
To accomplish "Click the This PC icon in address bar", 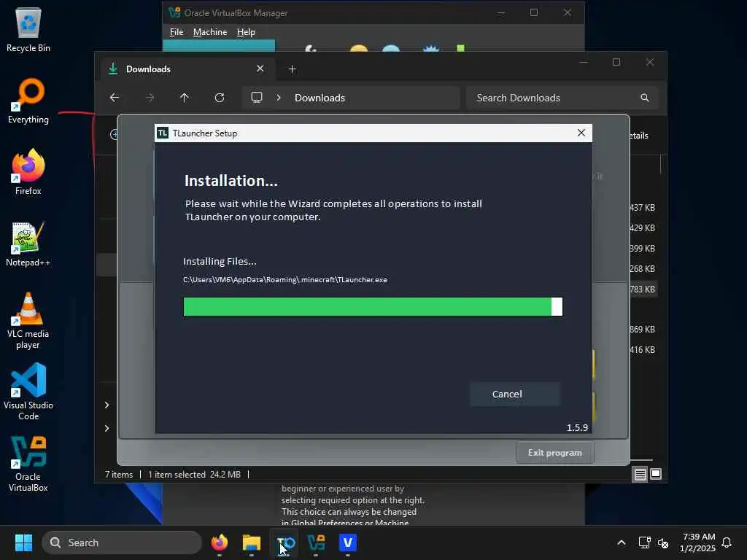I will tap(256, 98).
